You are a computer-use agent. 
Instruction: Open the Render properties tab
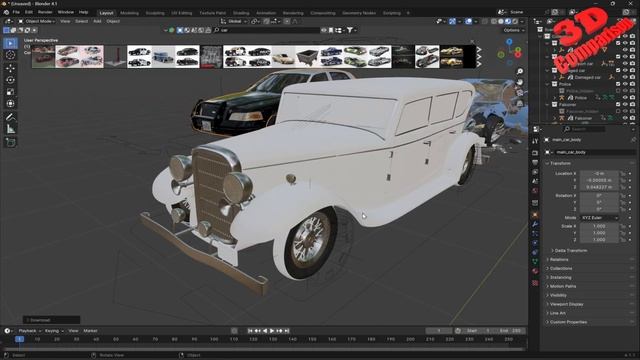click(x=535, y=153)
